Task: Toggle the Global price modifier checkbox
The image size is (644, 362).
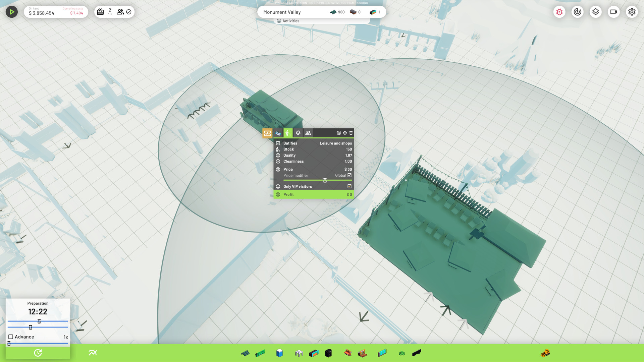Action: click(x=350, y=175)
